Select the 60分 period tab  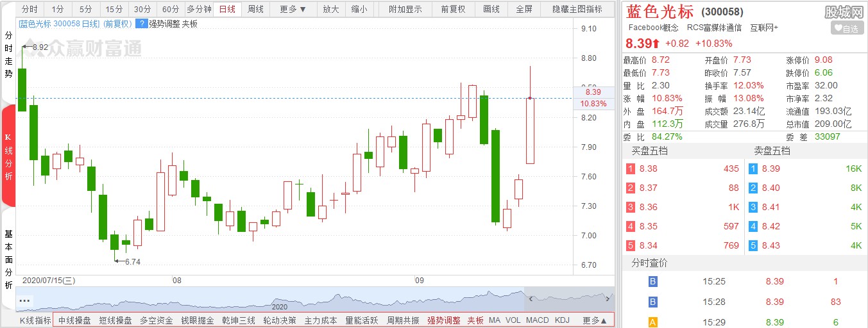tap(171, 10)
